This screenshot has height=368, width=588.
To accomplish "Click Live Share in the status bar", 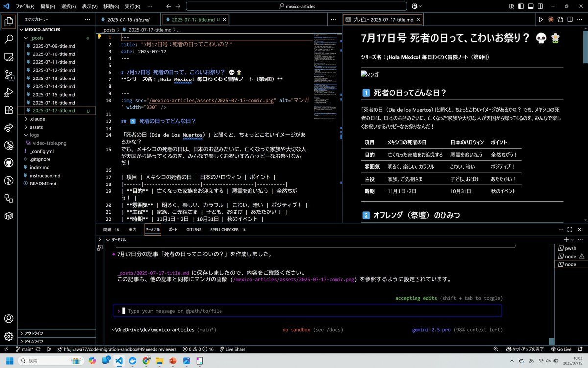I will (x=232, y=349).
